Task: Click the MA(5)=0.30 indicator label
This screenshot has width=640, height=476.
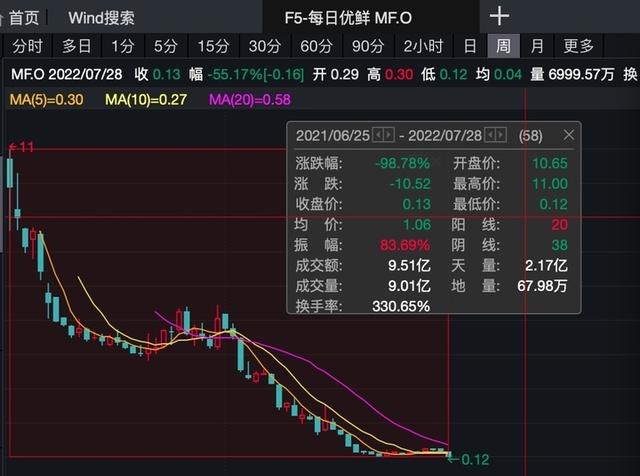Action: pyautogui.click(x=47, y=100)
